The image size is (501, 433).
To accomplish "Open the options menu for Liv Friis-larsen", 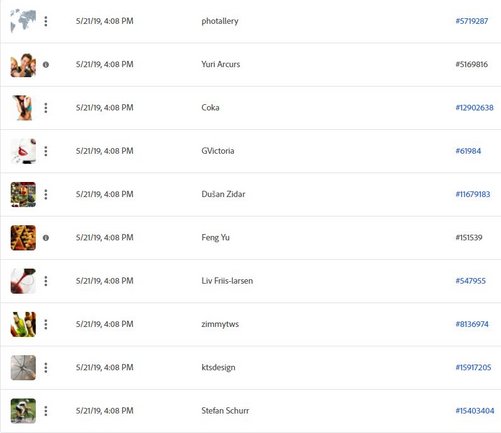I will (46, 281).
